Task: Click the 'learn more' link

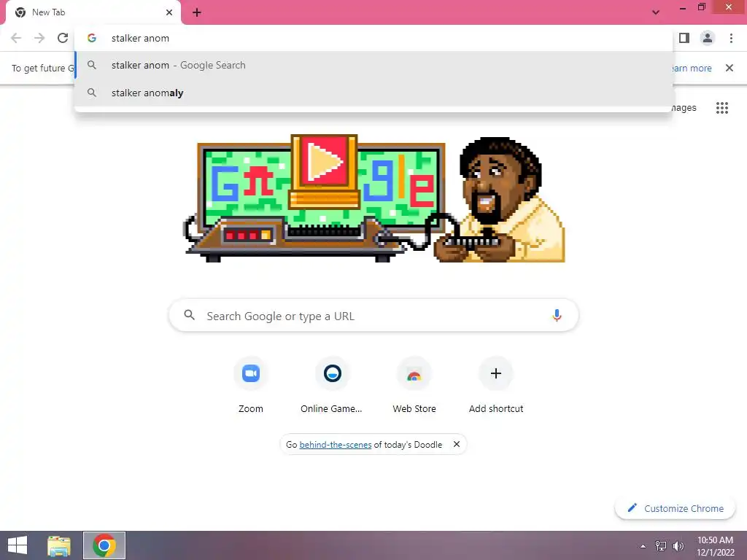Action: (x=692, y=68)
